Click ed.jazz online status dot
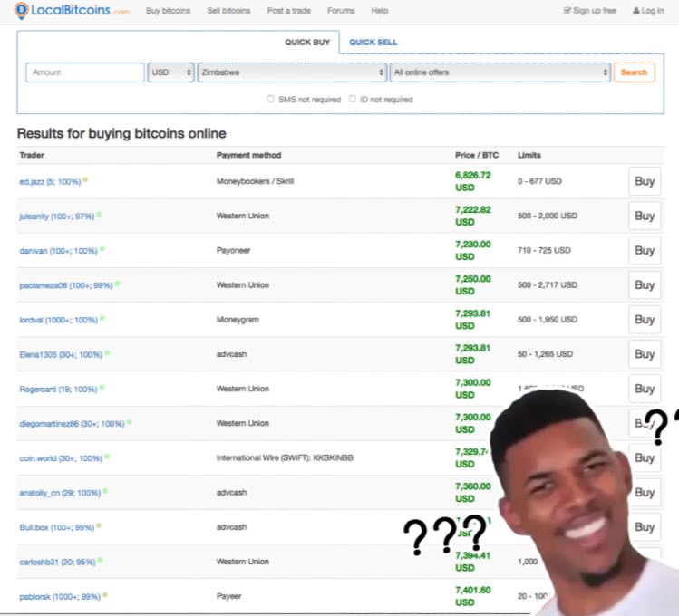 pos(85,180)
